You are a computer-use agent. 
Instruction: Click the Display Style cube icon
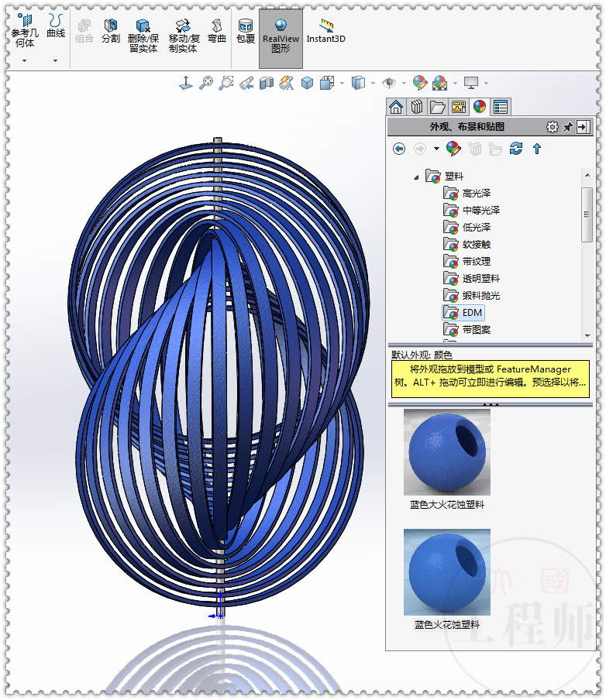coord(327,83)
